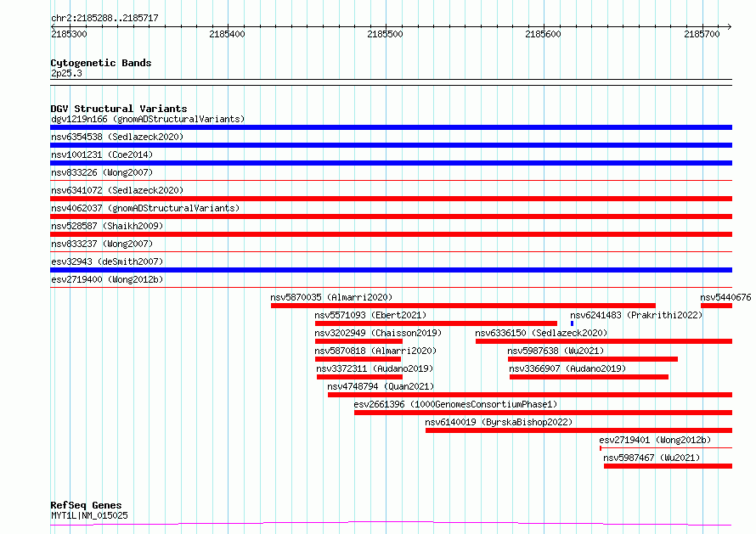Screen dimensions: 756x534
Task: Click the partially visible nsv5440676 label
Action: (x=725, y=297)
